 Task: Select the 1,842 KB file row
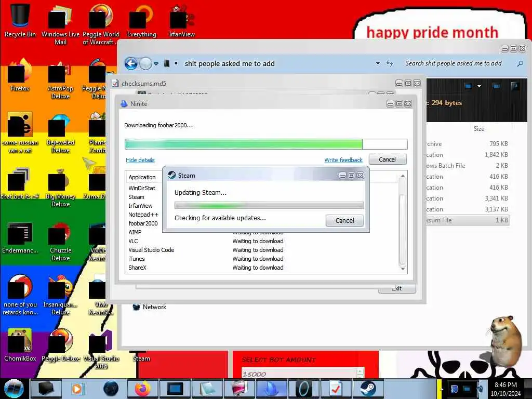pos(468,155)
